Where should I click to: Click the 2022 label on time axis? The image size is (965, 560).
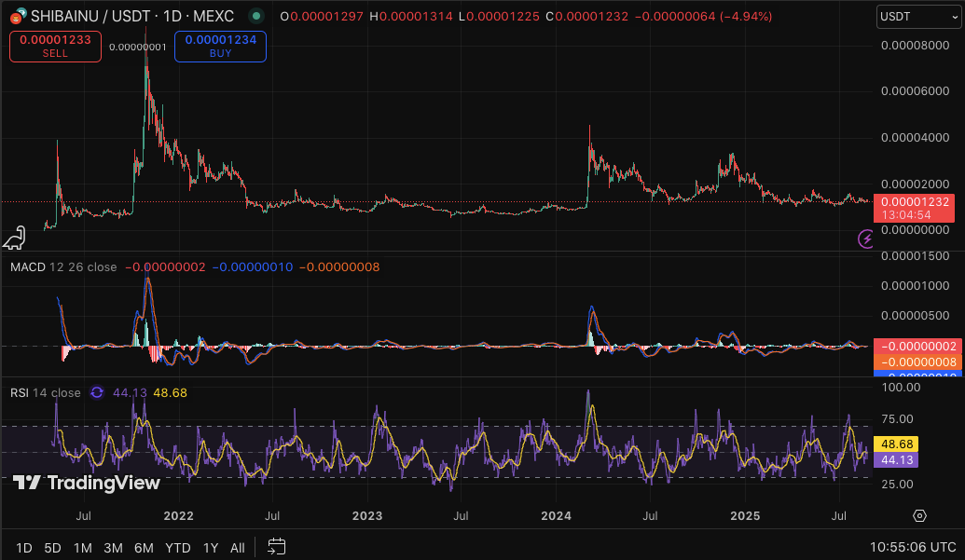pos(178,516)
